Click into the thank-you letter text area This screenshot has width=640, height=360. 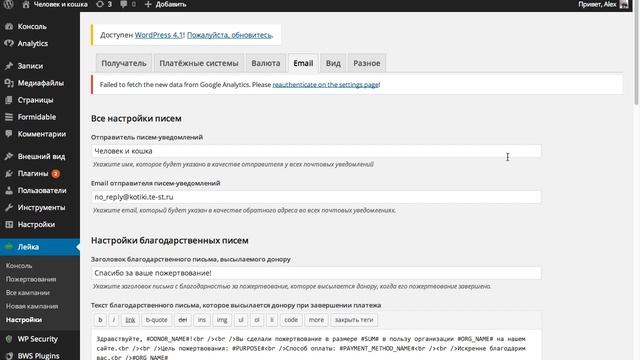click(316, 345)
